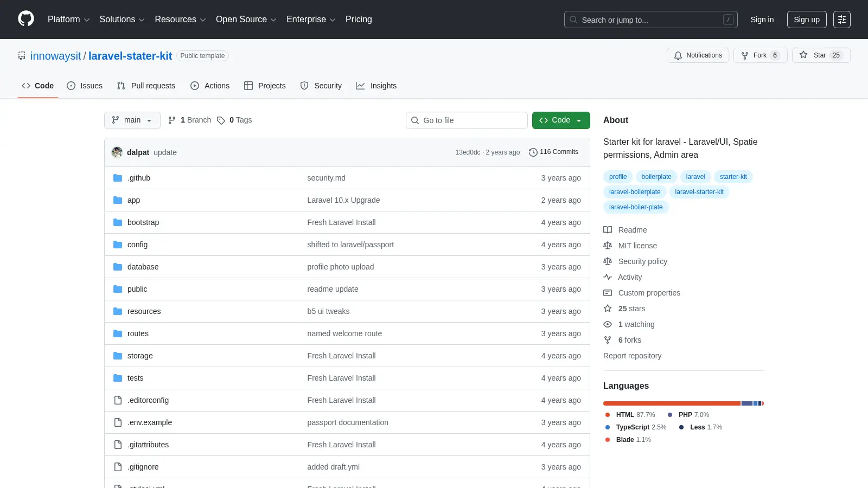Click the tag icon next to 0 Tags

[221, 120]
